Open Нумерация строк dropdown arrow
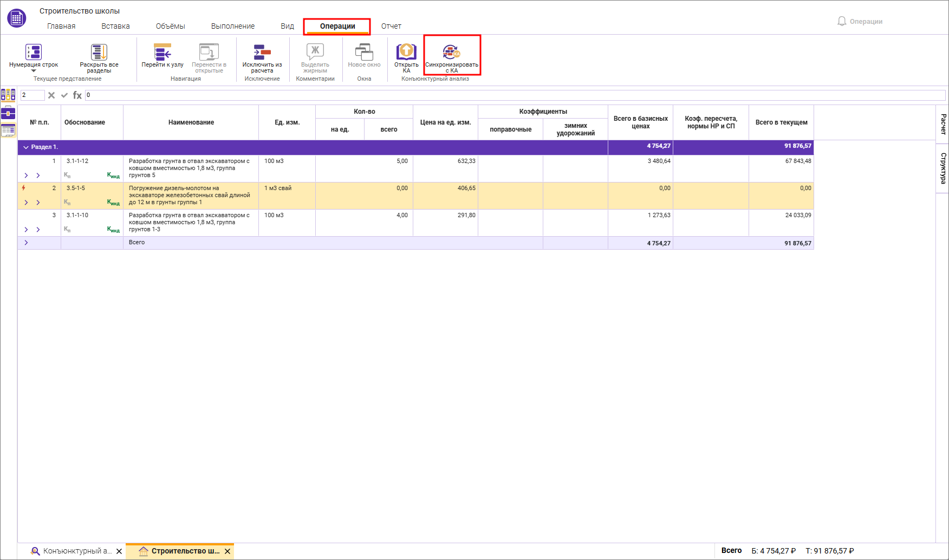This screenshot has width=949, height=560. 34,71
